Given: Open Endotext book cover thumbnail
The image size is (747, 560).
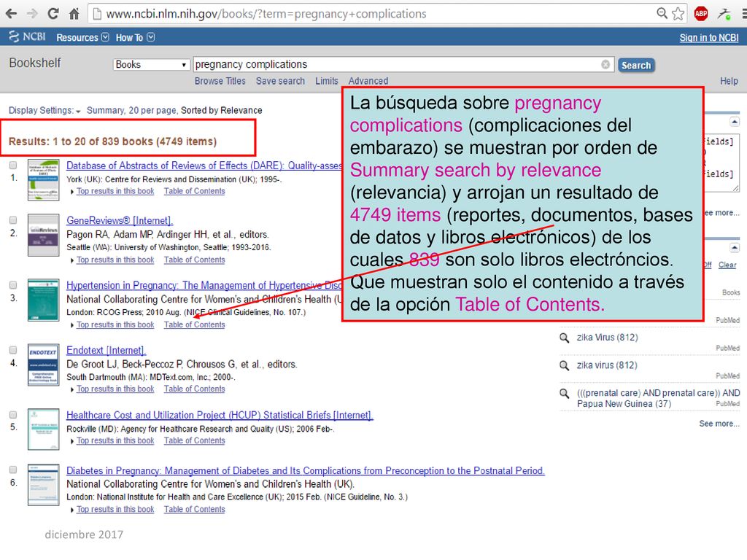Looking at the screenshot, I should pos(43,365).
